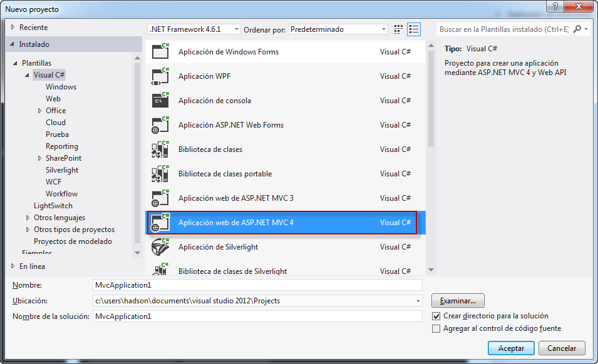Image resolution: width=598 pixels, height=364 pixels.
Task: Select the Aplicación de consola template icon
Action: [x=161, y=100]
